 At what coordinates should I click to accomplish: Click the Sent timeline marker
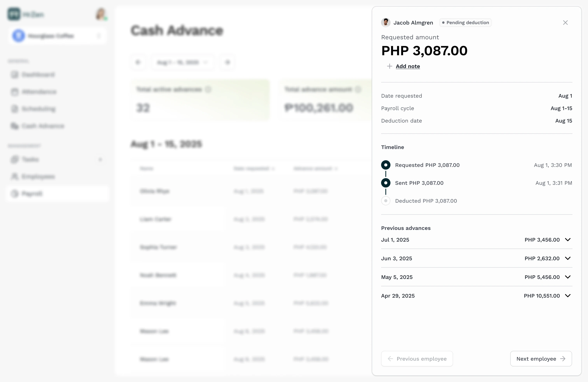(x=386, y=183)
